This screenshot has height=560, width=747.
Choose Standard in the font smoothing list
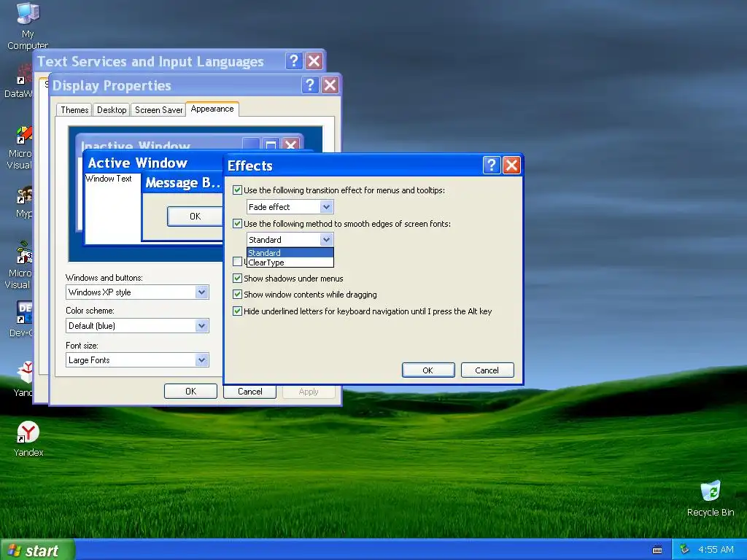[x=290, y=253]
